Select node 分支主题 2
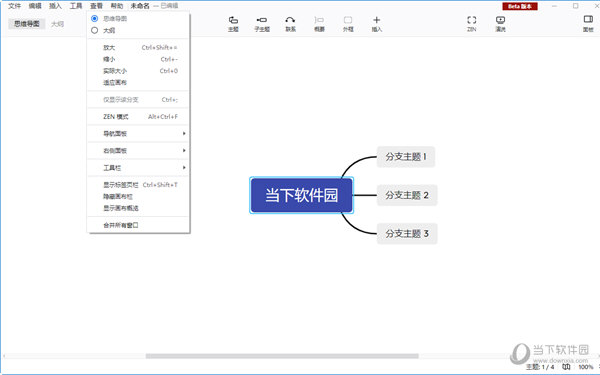The image size is (600, 375). click(x=407, y=195)
